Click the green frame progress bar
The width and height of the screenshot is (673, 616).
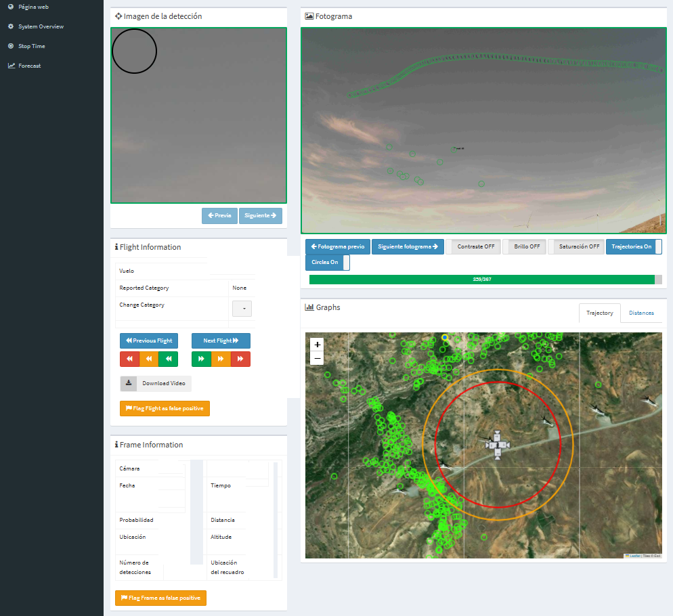(481, 280)
